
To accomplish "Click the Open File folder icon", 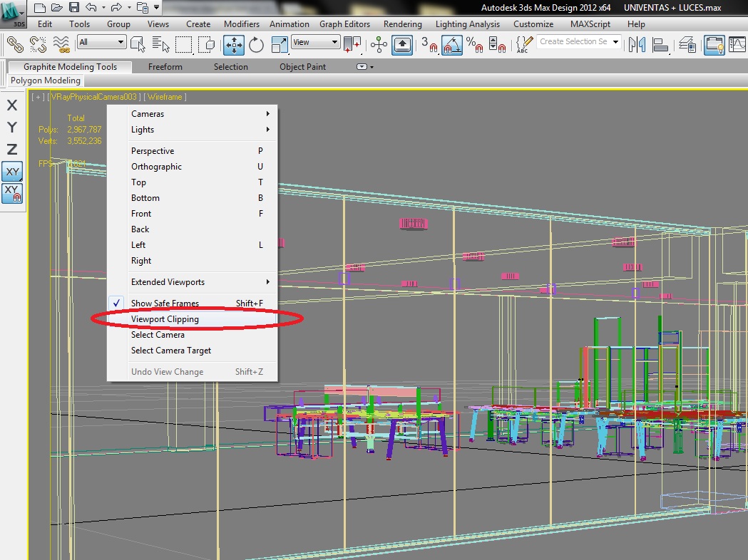I will pyautogui.click(x=57, y=7).
